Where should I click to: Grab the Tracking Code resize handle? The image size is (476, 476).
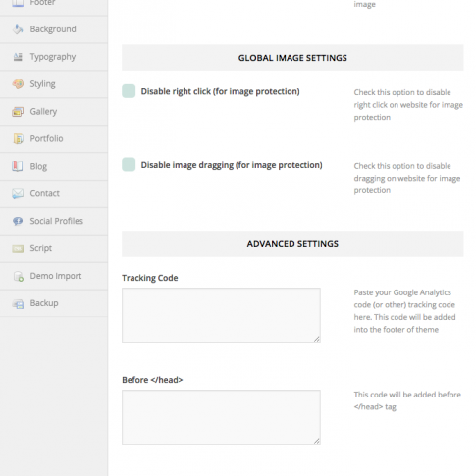(x=317, y=339)
